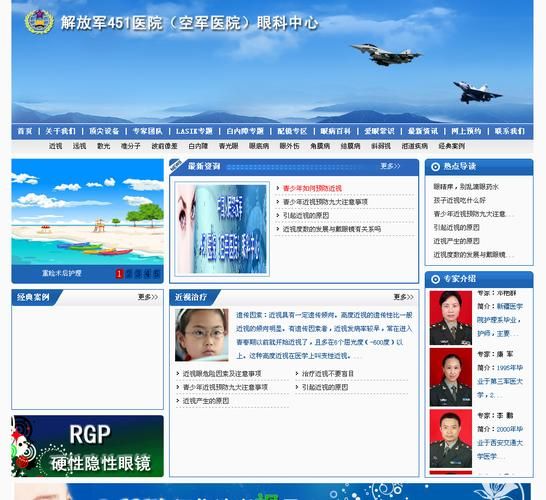546x500 pixels.
Task: Open the first expert's portrait photo
Action: click(x=451, y=318)
